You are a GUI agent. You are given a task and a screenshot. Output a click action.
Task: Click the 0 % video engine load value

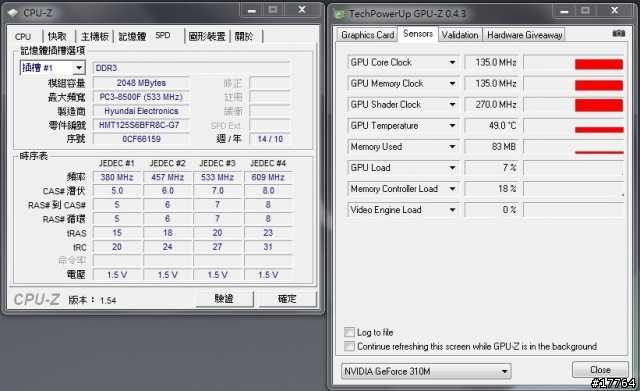[491, 210]
